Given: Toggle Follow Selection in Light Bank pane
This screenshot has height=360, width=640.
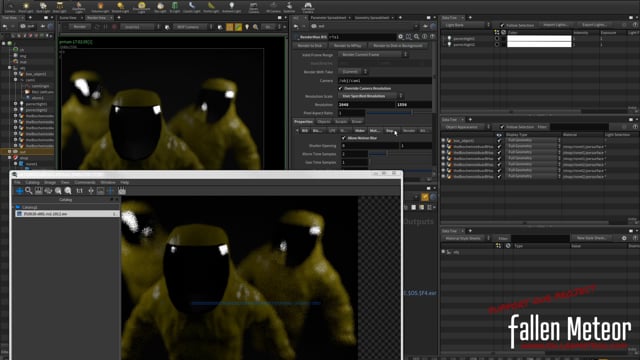Looking at the screenshot, I should click(502, 25).
